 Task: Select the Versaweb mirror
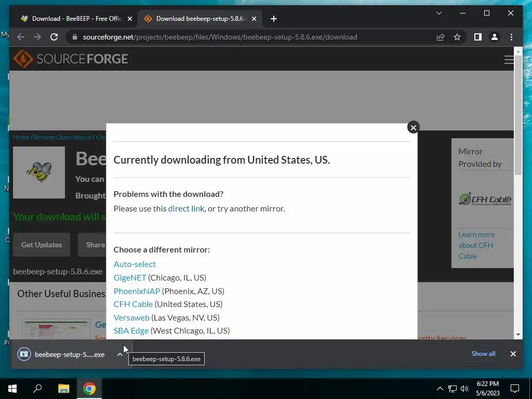[131, 317]
